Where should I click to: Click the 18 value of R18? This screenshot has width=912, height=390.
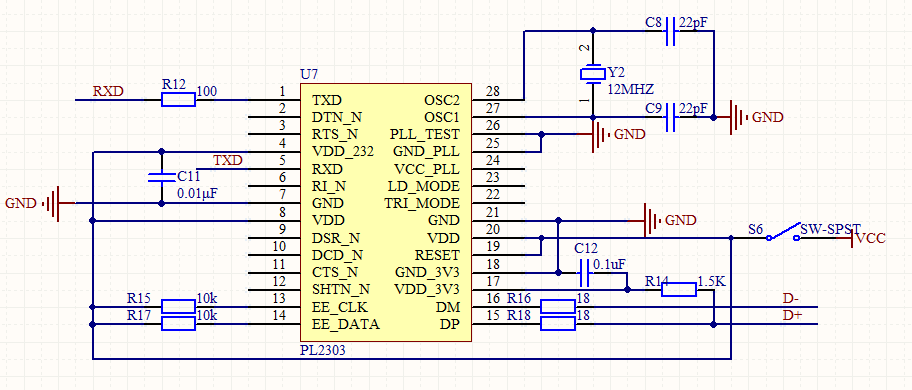pyautogui.click(x=583, y=316)
